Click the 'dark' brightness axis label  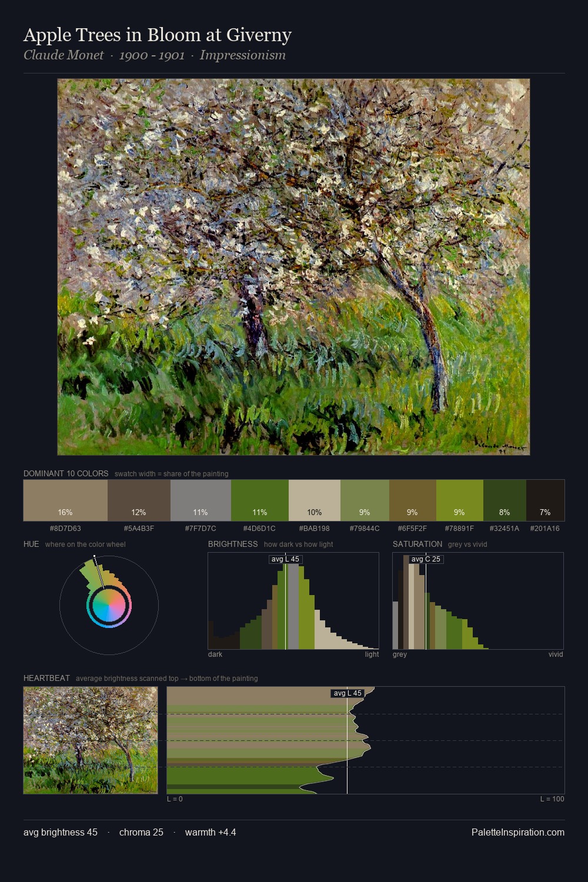[215, 654]
